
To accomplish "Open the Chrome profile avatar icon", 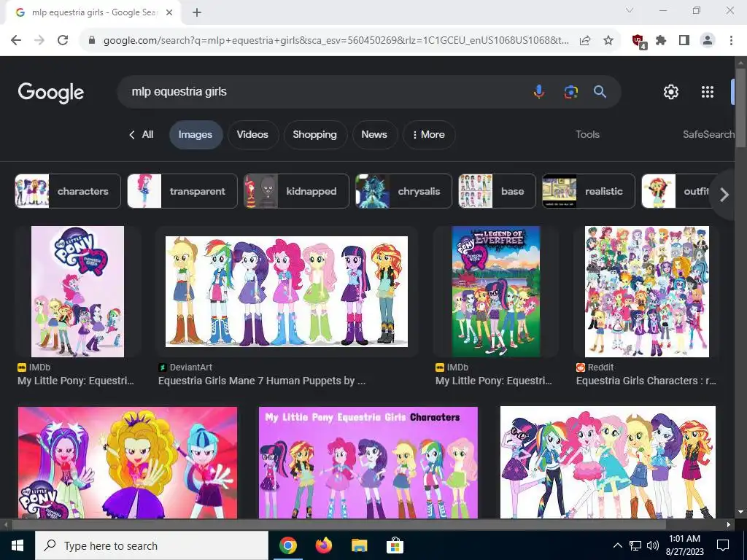I will (708, 41).
